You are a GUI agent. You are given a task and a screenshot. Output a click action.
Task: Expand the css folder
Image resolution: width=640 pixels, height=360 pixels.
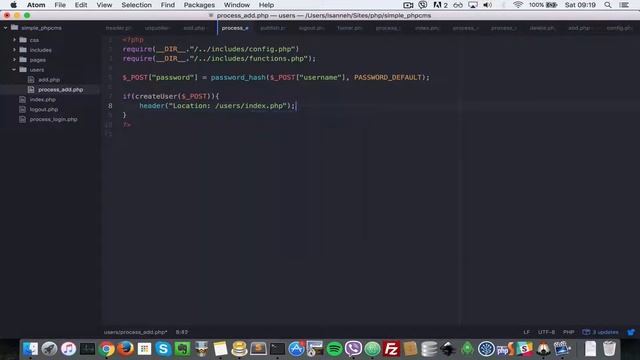pyautogui.click(x=14, y=40)
